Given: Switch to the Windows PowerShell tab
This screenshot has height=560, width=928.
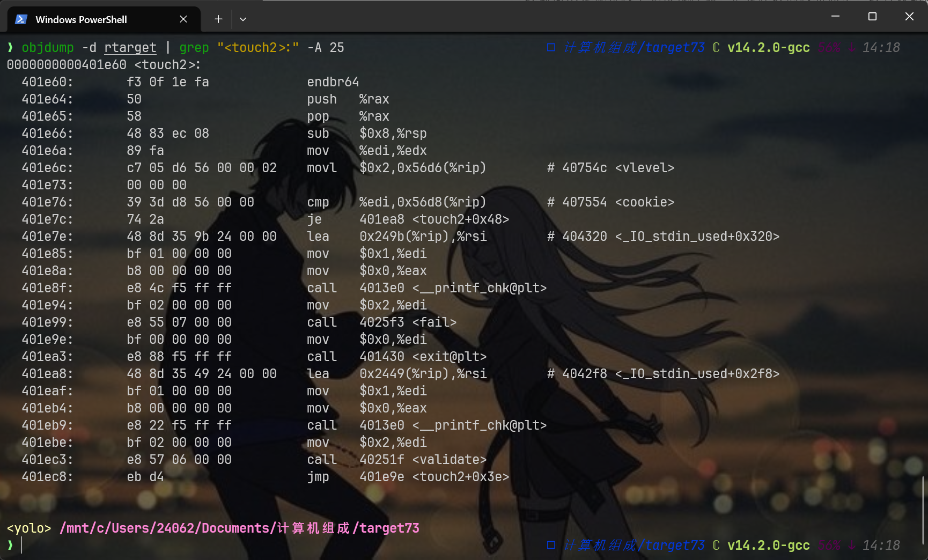Looking at the screenshot, I should pos(104,19).
